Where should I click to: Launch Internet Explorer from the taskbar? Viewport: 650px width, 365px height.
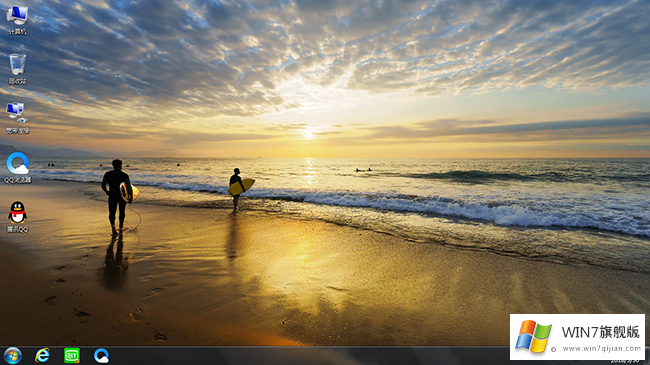[x=42, y=356]
